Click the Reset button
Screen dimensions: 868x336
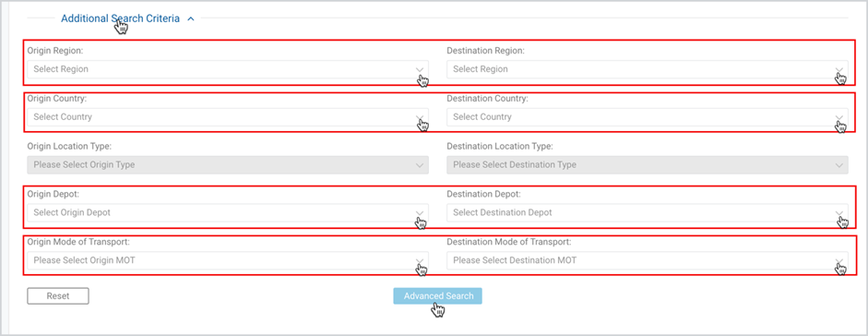[x=58, y=295]
